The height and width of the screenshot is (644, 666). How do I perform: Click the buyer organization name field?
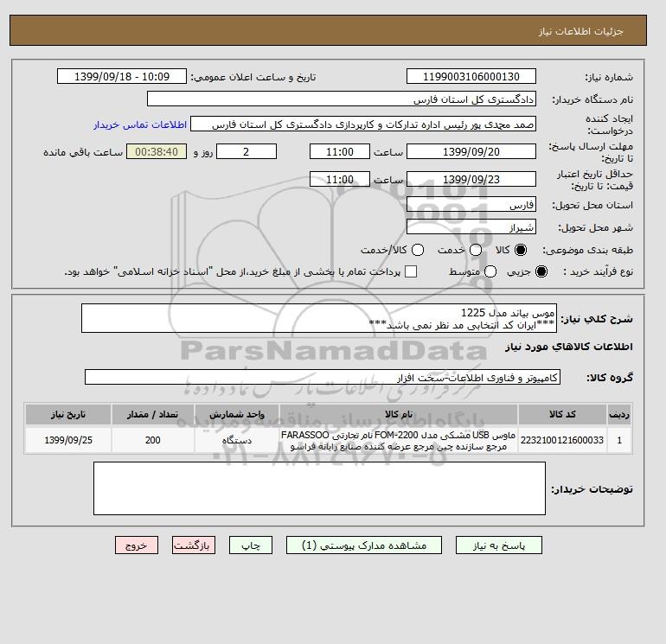point(342,99)
